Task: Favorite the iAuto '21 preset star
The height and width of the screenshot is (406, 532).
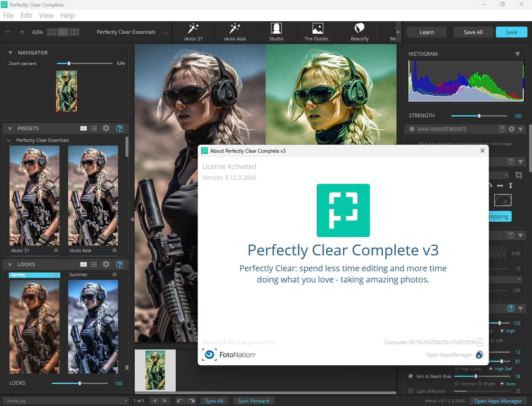Action: coord(56,250)
